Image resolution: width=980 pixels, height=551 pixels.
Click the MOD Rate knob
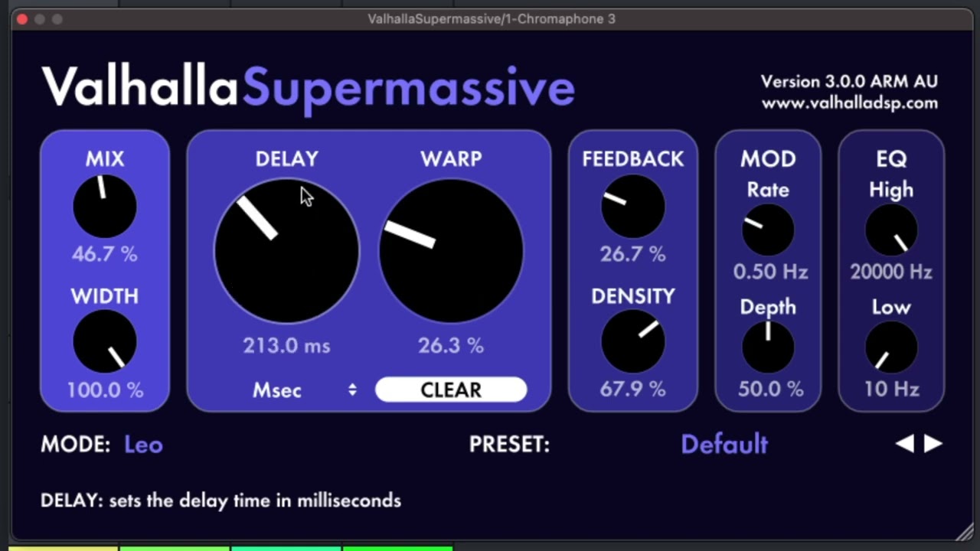click(x=768, y=230)
